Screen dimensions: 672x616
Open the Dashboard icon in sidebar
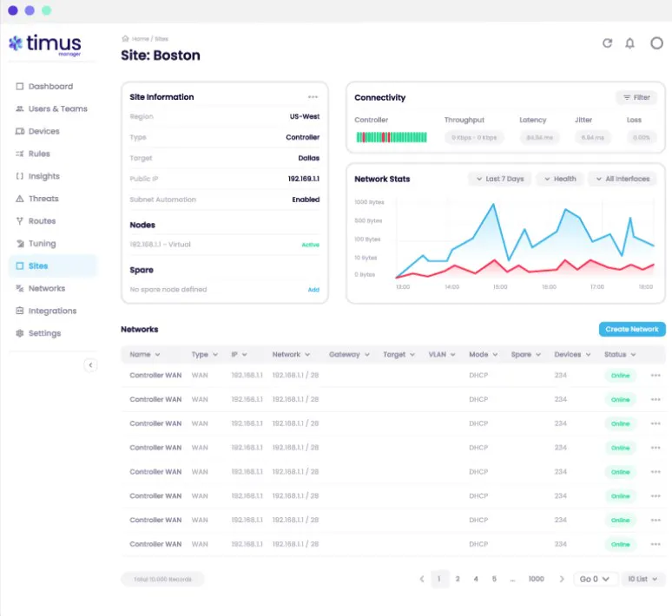[20, 87]
